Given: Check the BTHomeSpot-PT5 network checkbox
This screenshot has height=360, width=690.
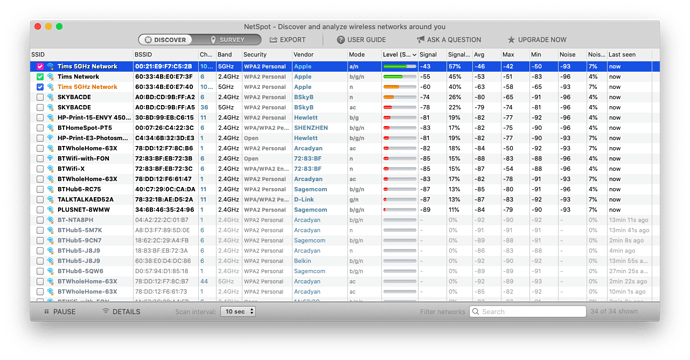Looking at the screenshot, I should click(x=40, y=128).
